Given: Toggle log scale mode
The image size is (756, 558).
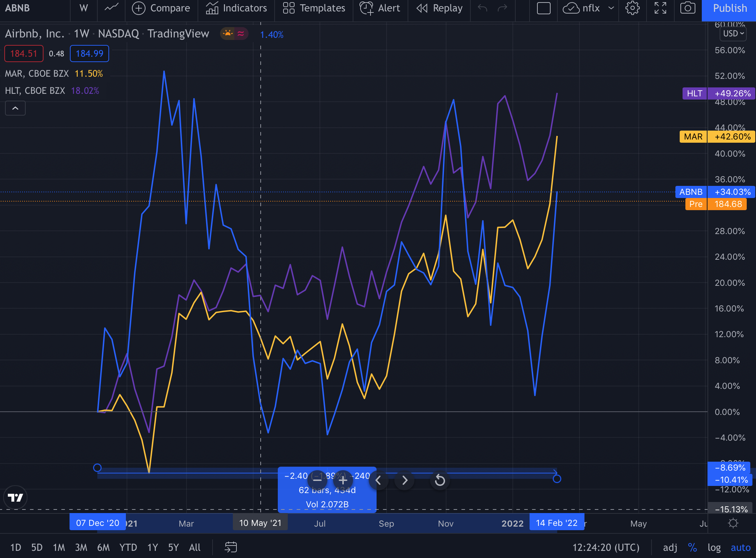Looking at the screenshot, I should (714, 547).
